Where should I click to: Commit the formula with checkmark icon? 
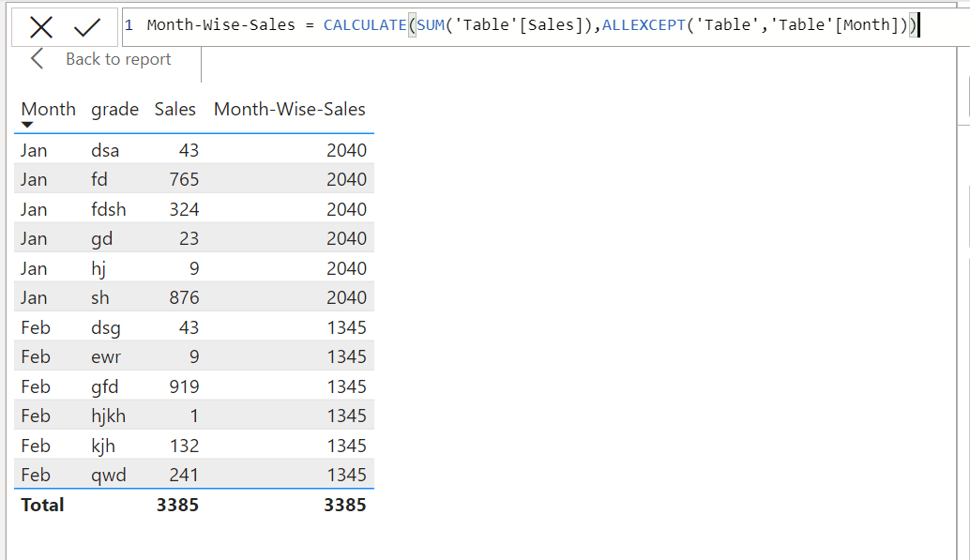pos(86,27)
